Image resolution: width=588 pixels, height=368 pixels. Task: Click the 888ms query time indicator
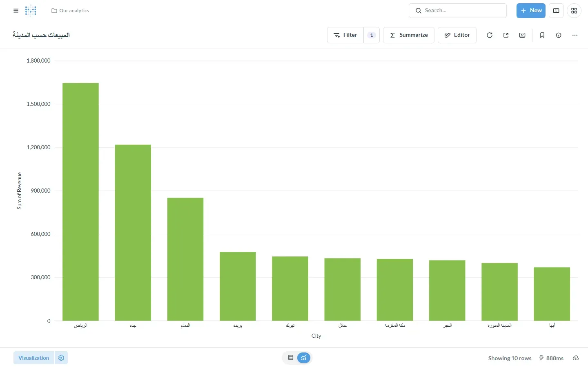tap(551, 358)
